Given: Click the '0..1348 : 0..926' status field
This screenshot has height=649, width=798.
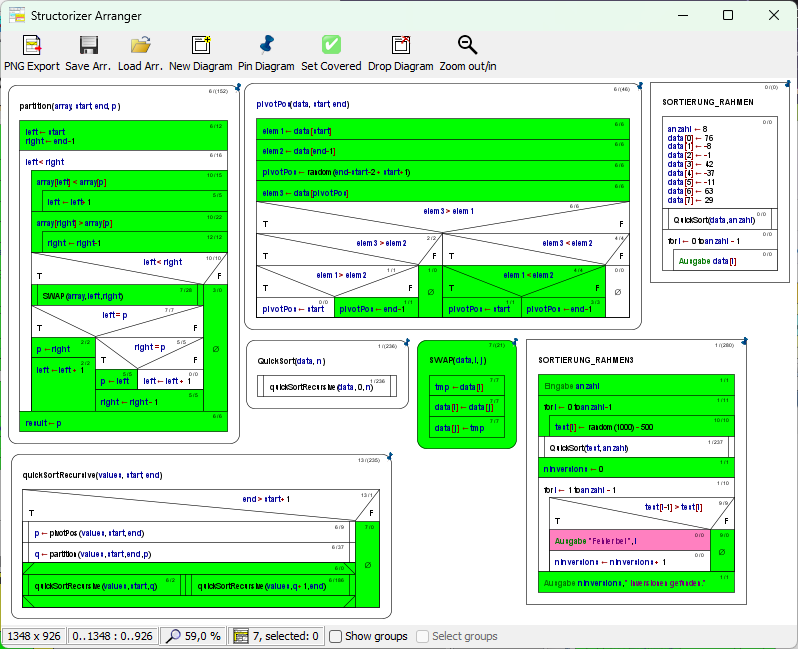Looking at the screenshot, I should [x=112, y=636].
